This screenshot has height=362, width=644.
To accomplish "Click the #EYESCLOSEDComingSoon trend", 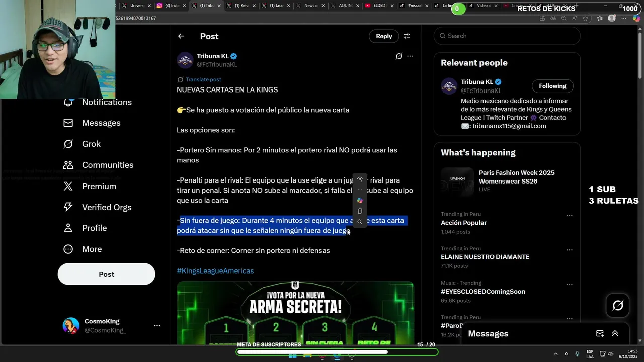I will (x=507, y=292).
